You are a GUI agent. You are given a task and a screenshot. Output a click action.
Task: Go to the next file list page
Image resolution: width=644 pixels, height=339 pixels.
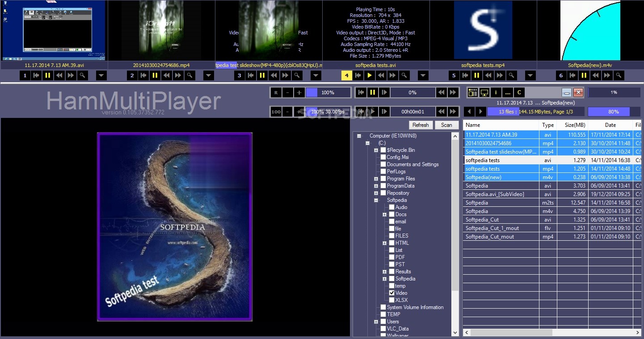click(481, 112)
